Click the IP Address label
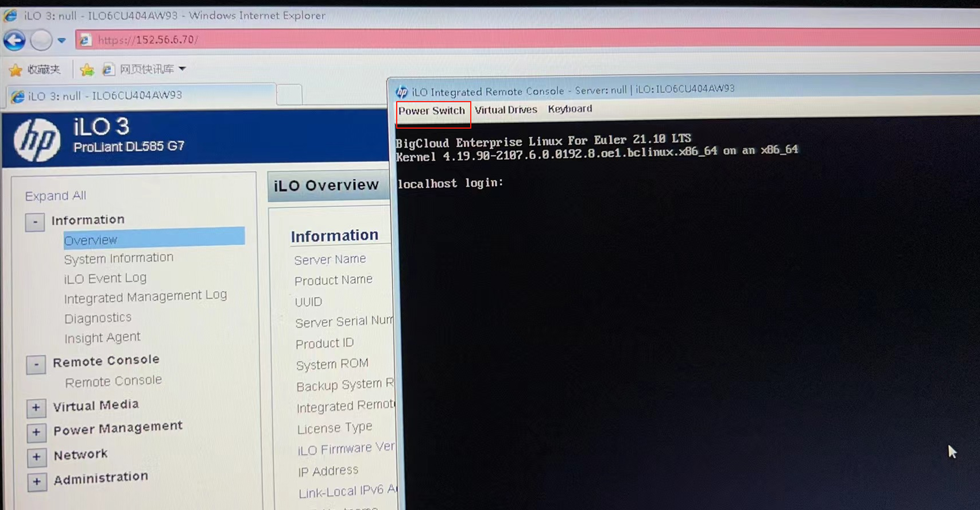The height and width of the screenshot is (510, 980). pyautogui.click(x=328, y=471)
